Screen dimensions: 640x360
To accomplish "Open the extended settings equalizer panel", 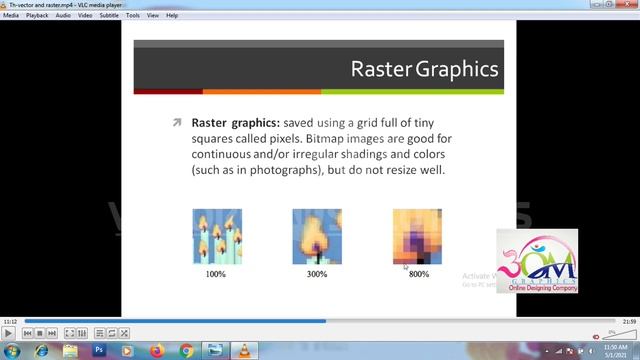I will click(x=82, y=333).
